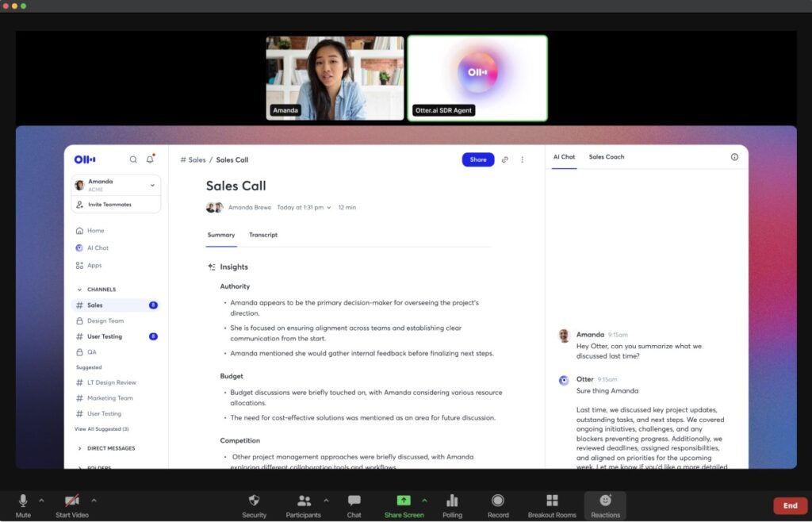Click the info icon in chat panel
The image size is (812, 522).
[734, 157]
